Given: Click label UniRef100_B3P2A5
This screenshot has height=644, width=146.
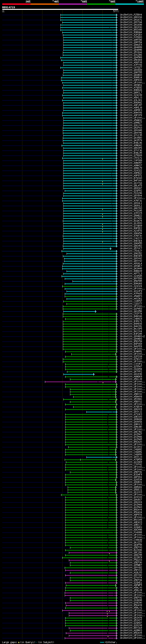Looking at the screenshot, I should [131, 334].
